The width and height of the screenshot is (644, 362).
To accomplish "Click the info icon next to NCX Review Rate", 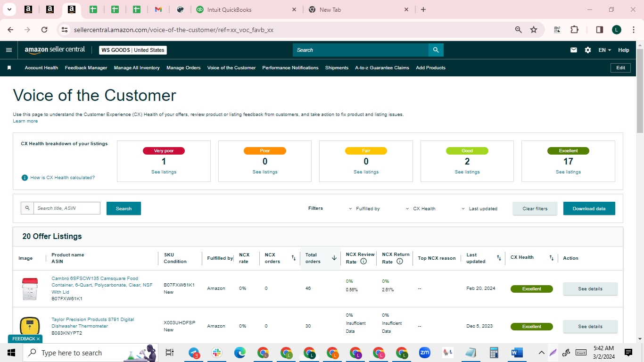I will pyautogui.click(x=363, y=261).
